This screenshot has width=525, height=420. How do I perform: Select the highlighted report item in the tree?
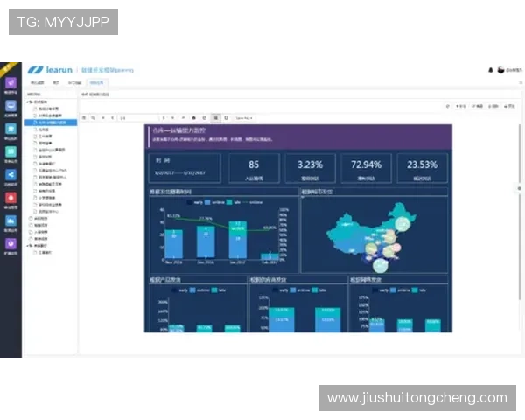coord(54,122)
